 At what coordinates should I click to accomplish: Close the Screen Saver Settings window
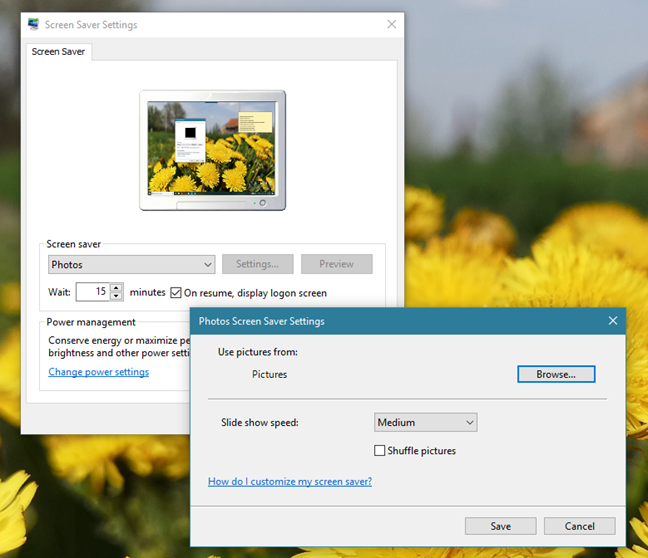pyautogui.click(x=391, y=24)
